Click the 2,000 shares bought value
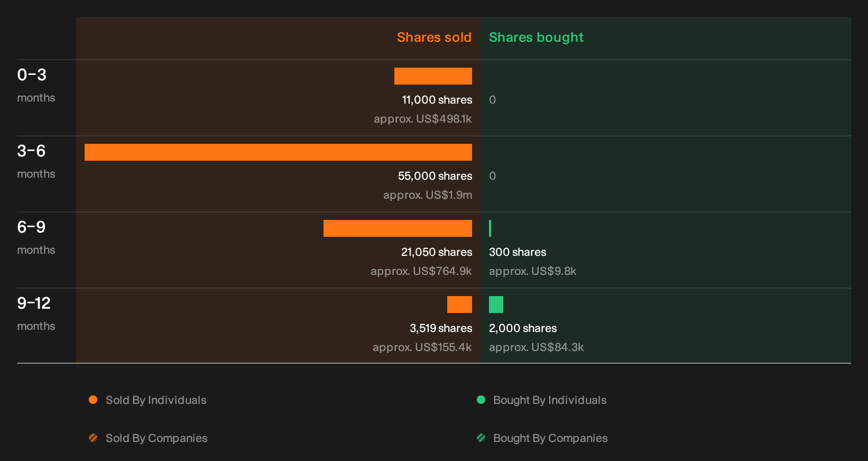Viewport: 868px width, 461px height. click(523, 328)
